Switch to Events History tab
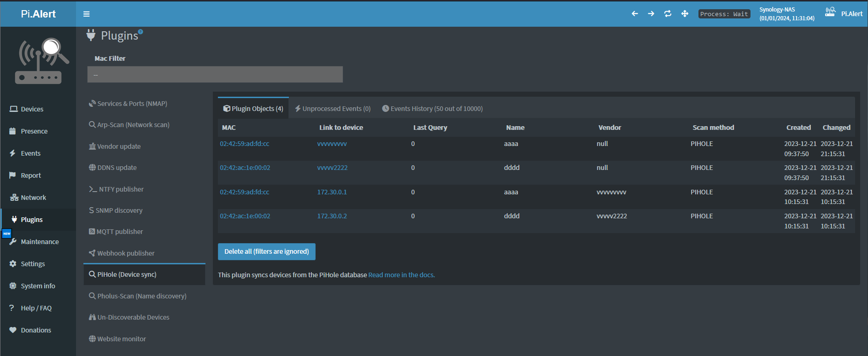Image resolution: width=868 pixels, height=356 pixels. coord(432,109)
